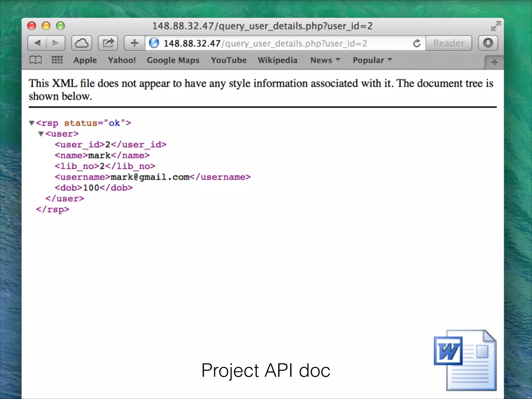Click the lib_no element line
Viewport: 532px width, 399px height.
tap(105, 166)
